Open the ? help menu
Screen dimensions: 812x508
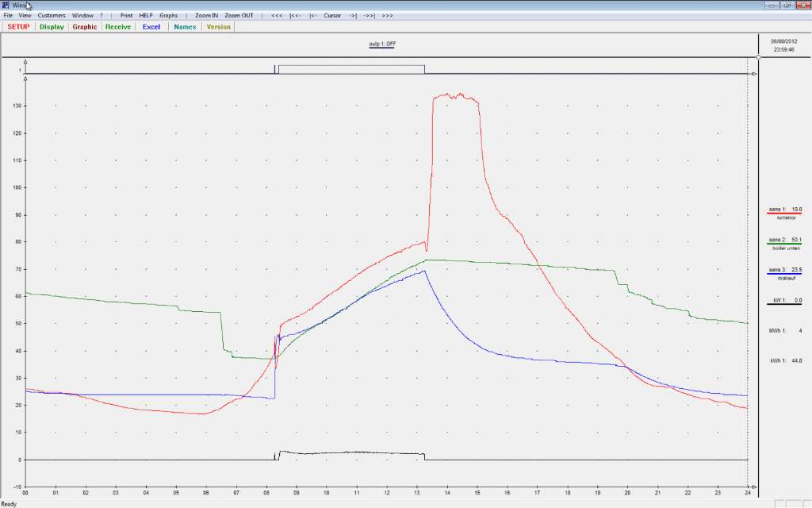(x=101, y=16)
